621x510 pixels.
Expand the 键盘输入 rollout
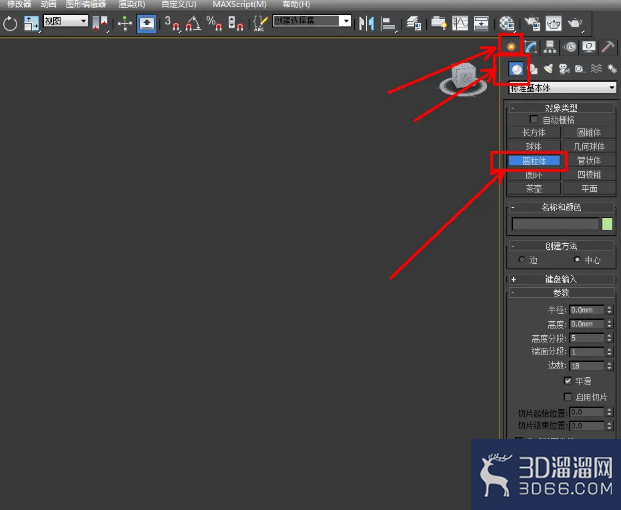pyautogui.click(x=561, y=279)
